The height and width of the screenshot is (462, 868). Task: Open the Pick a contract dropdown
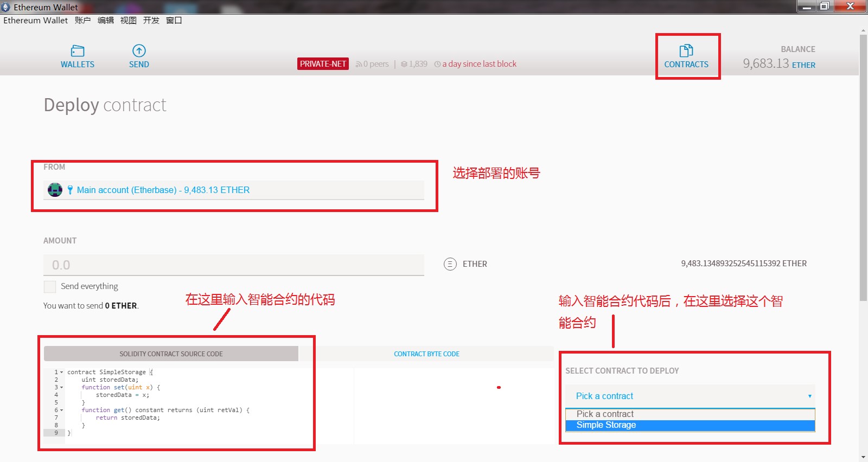coord(690,396)
